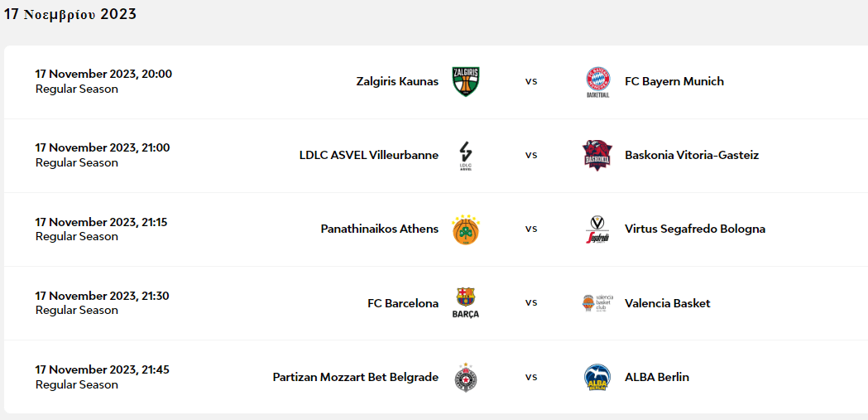Click the LDLC ASVEL team logo
This screenshot has width=868, height=420.
coord(466,156)
